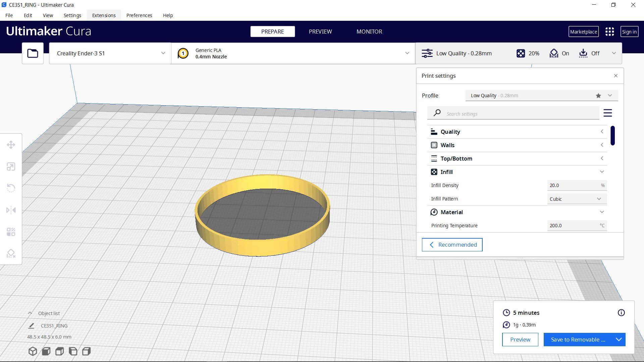
Task: Select the Scale tool in left toolbar
Action: [x=11, y=167]
